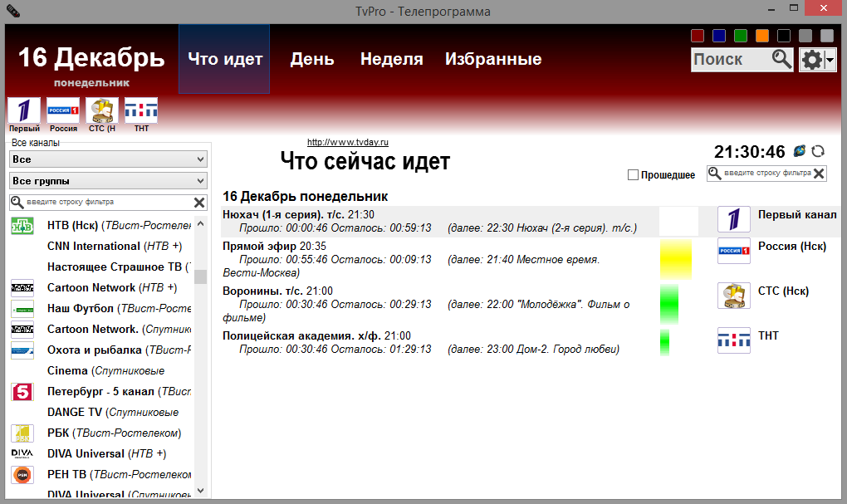Open the gear button's dropdown arrow
This screenshot has width=847, height=504.
[x=829, y=59]
